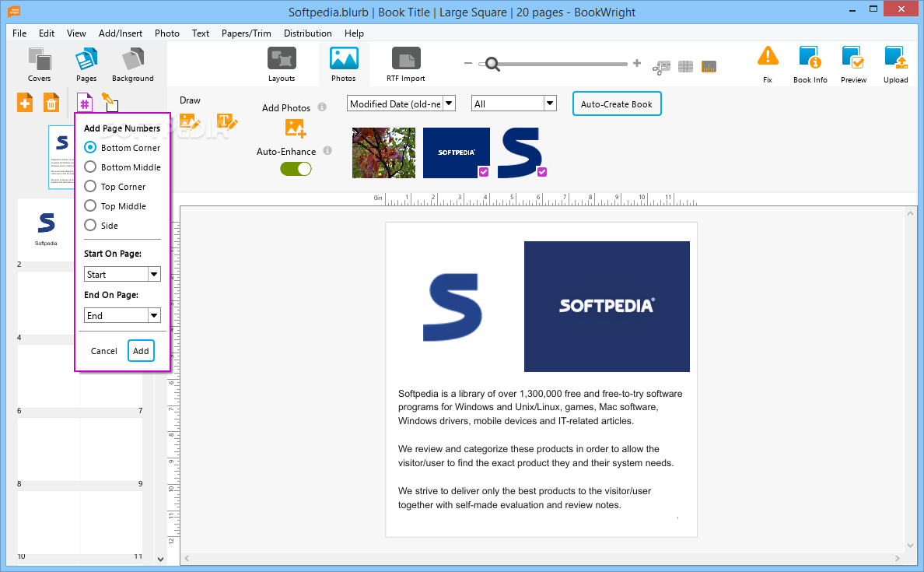
Task: Open book Preview
Action: (x=853, y=65)
